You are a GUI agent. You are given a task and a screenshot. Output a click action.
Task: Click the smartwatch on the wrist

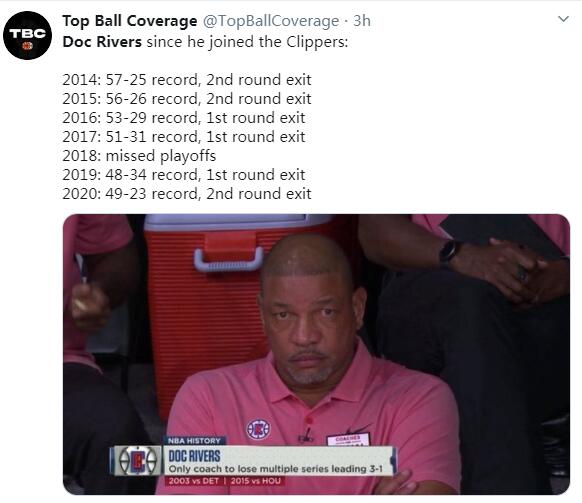pos(450,252)
